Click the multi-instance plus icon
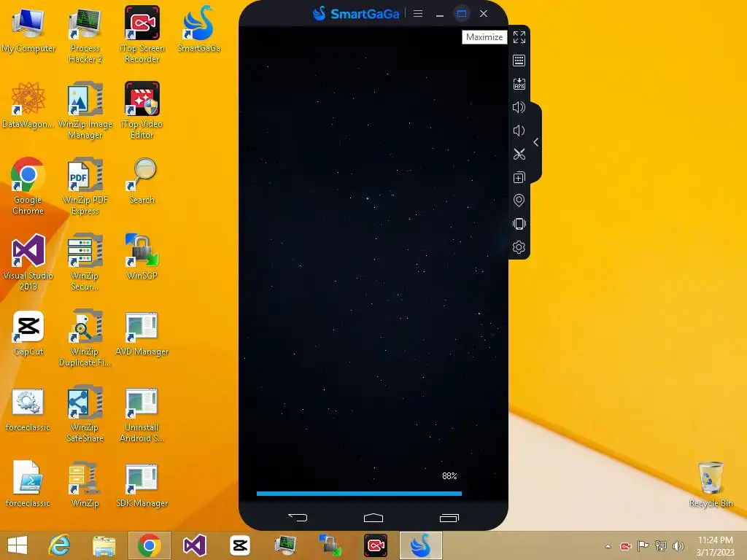The height and width of the screenshot is (560, 747). (519, 177)
